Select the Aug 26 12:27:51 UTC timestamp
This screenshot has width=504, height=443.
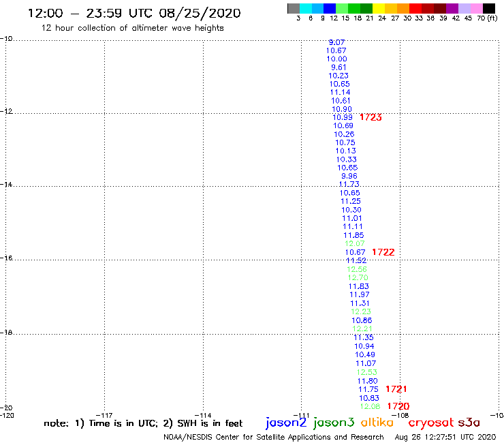[445, 438]
